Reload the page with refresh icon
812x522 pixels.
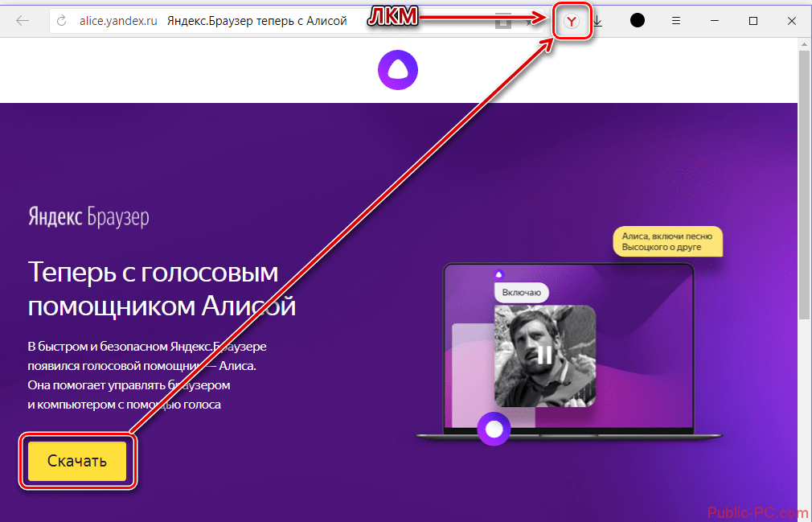coord(62,21)
